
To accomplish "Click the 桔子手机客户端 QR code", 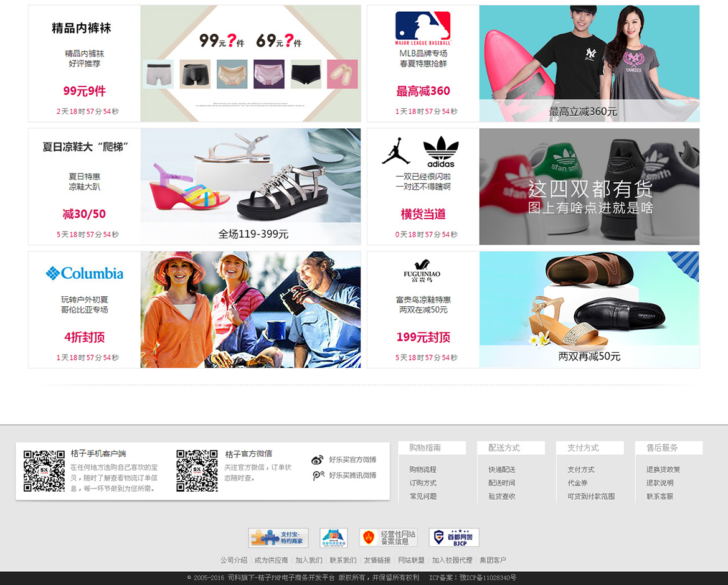I will point(44,471).
